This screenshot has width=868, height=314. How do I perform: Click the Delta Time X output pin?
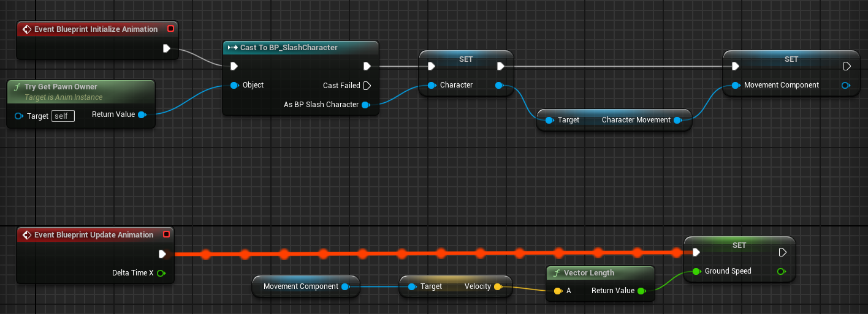(x=161, y=273)
